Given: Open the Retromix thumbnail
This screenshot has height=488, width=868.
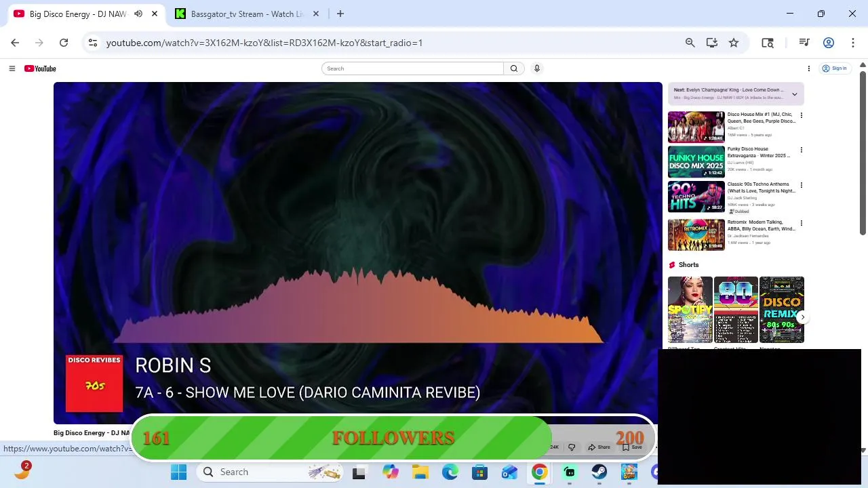Looking at the screenshot, I should tap(696, 235).
